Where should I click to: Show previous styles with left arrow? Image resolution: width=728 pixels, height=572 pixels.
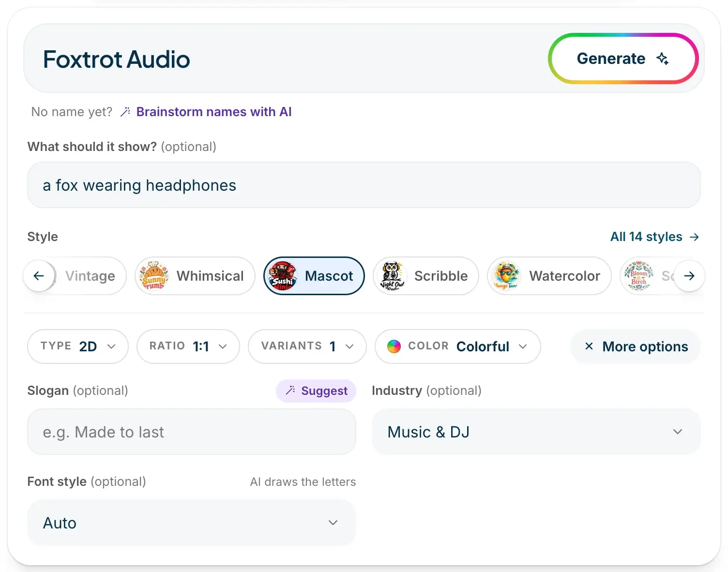39,276
